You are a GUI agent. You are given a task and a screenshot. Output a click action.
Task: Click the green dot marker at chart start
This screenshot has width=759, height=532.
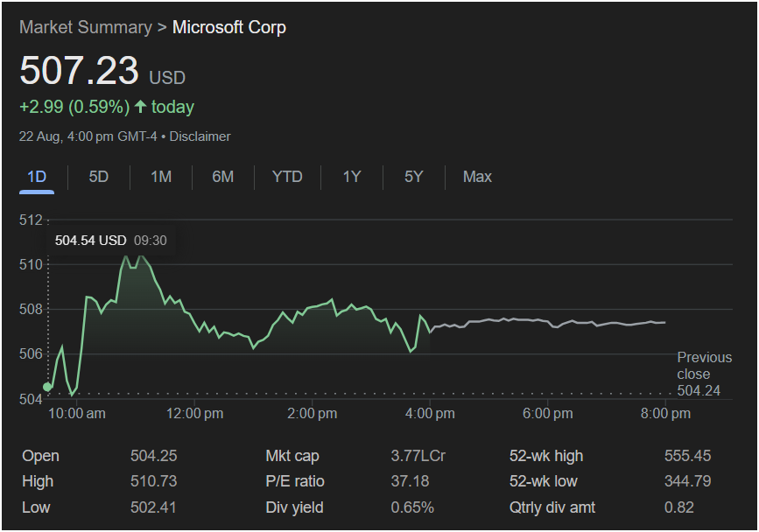point(47,387)
